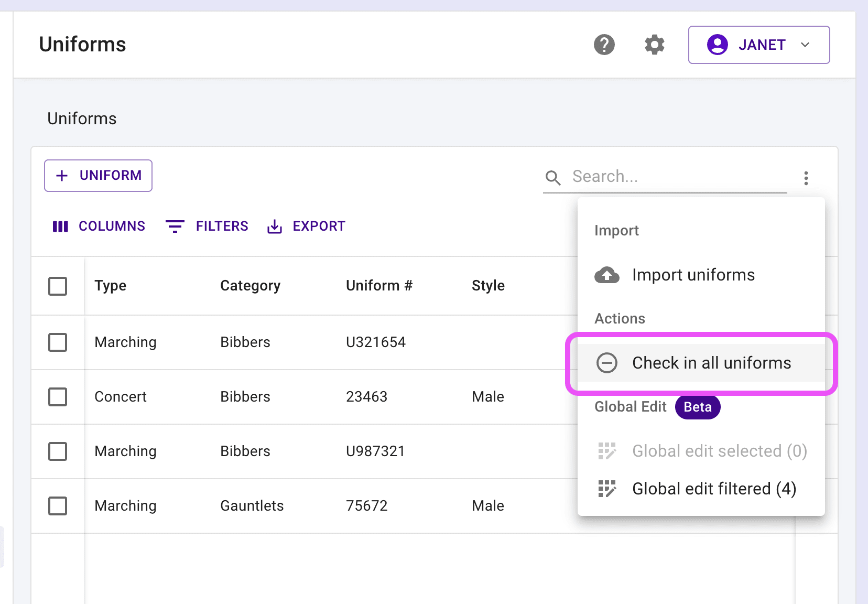Open the Columns chooser

click(99, 226)
